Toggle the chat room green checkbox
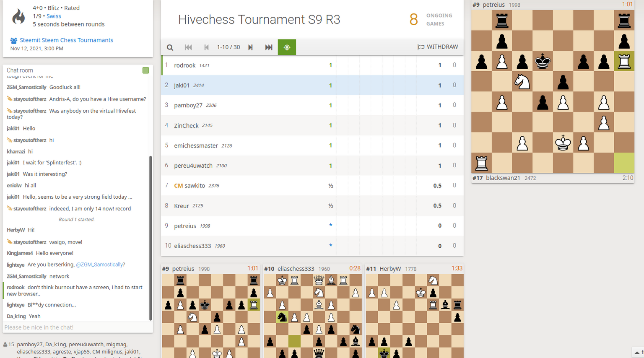Screen dimensions: 644x358 click(x=145, y=70)
